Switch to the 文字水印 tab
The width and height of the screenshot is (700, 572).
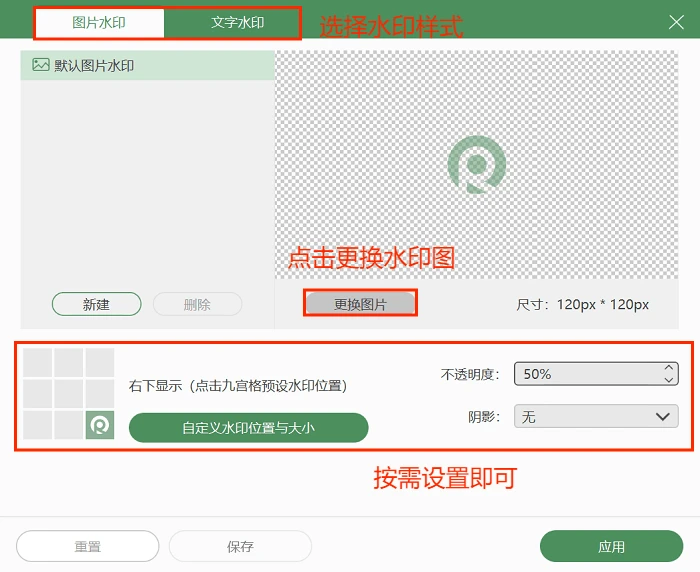[x=238, y=22]
